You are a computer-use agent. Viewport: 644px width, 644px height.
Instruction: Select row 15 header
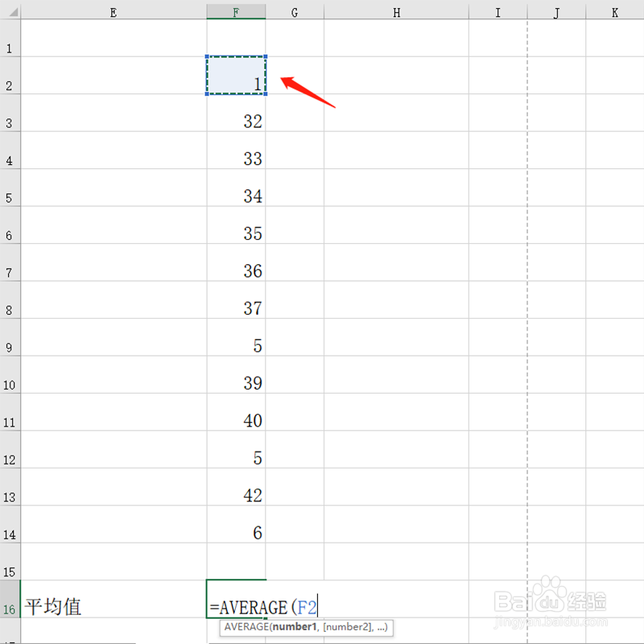click(x=10, y=561)
